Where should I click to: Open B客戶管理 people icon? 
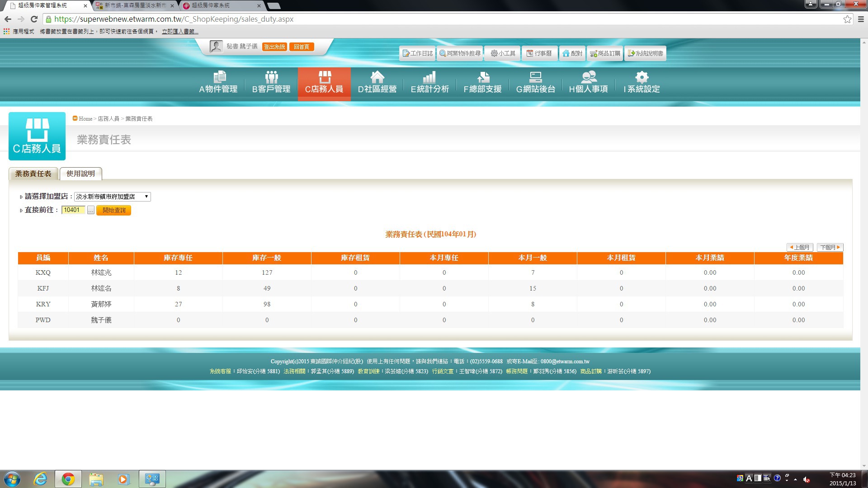coord(271,77)
